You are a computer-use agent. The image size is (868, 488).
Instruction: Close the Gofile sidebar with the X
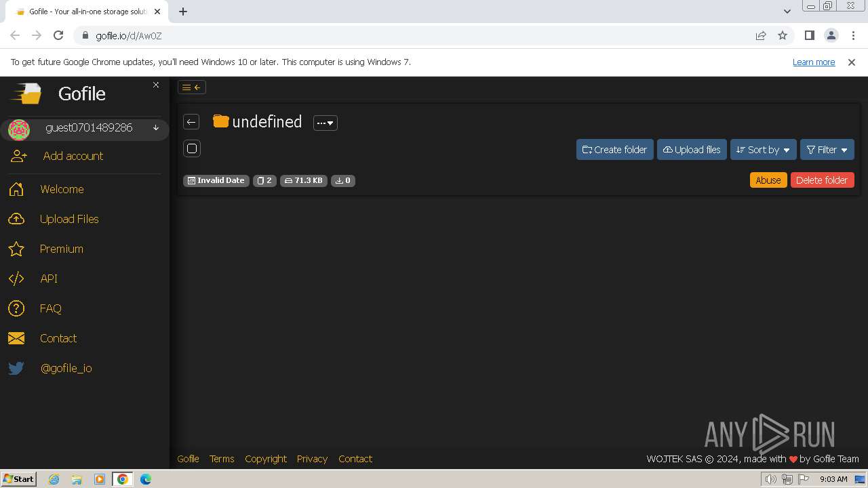point(156,85)
